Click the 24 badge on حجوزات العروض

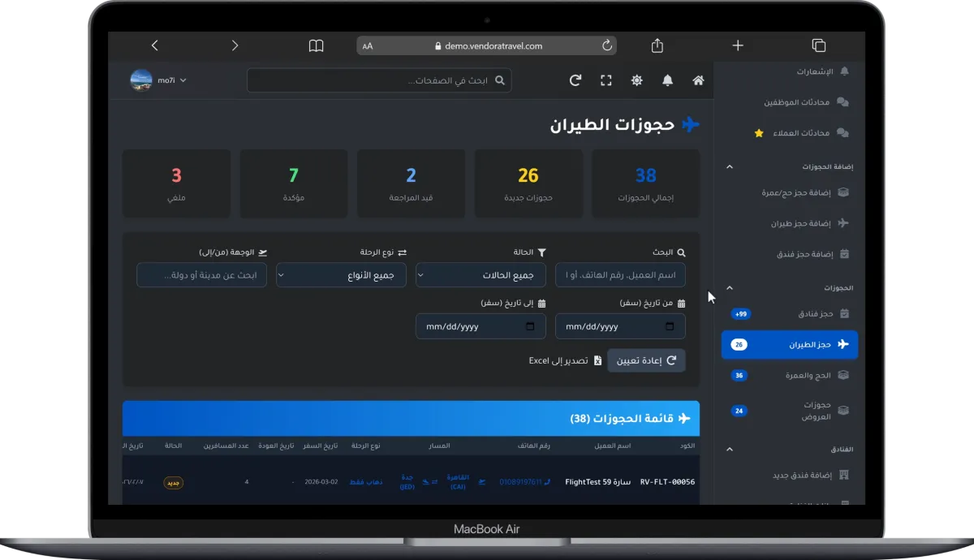tap(739, 411)
